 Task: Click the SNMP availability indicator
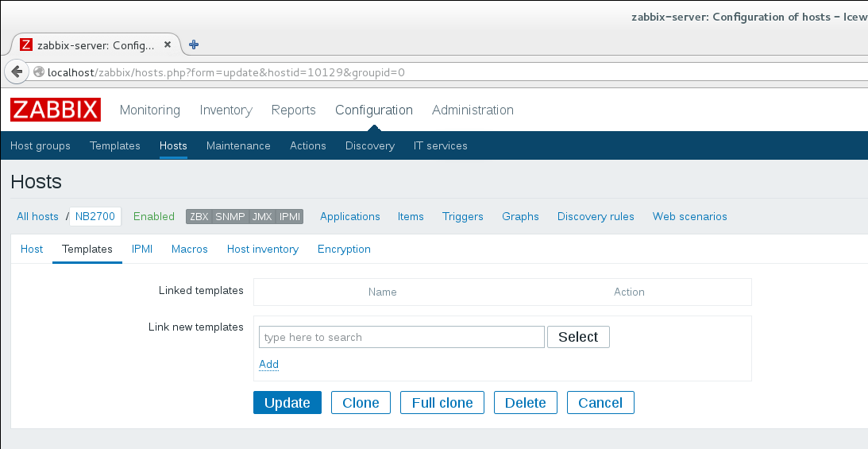tap(230, 216)
